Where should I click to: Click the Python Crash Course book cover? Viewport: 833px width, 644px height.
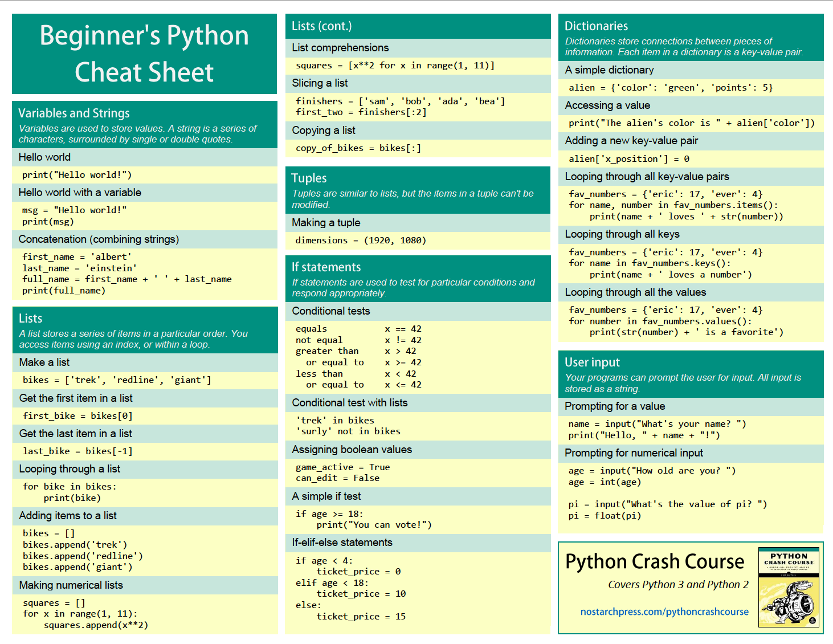(x=789, y=587)
